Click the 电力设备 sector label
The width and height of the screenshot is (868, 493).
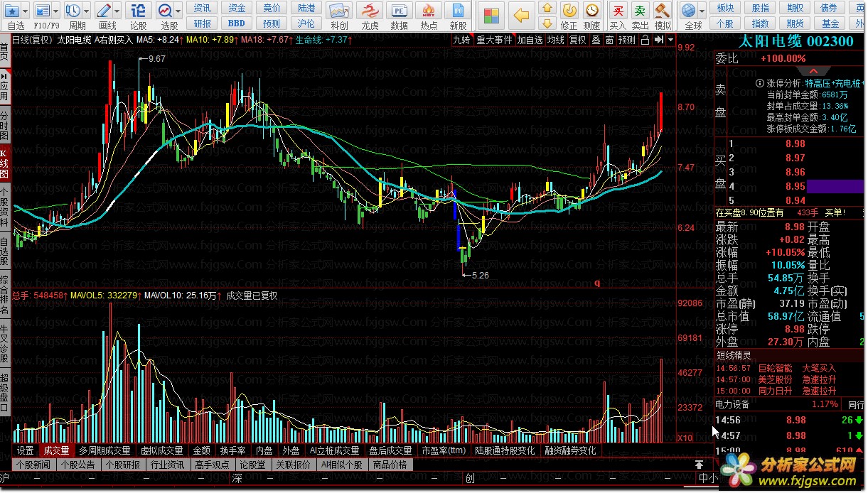click(732, 404)
